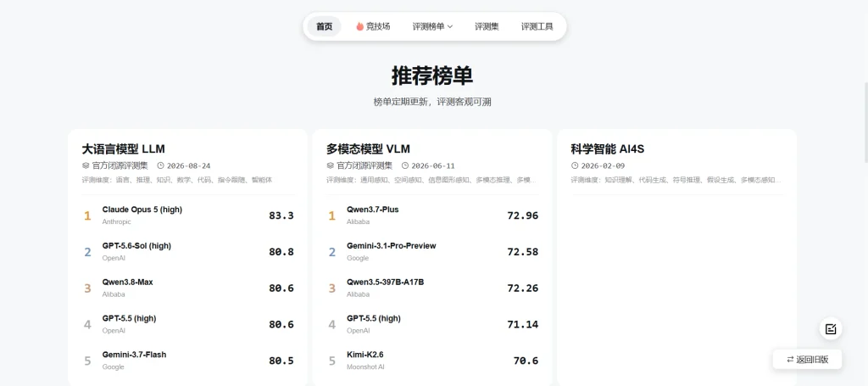The width and height of the screenshot is (868, 386).
Task: Click the VLM 官方闭源评测集 label
Action: (x=364, y=165)
